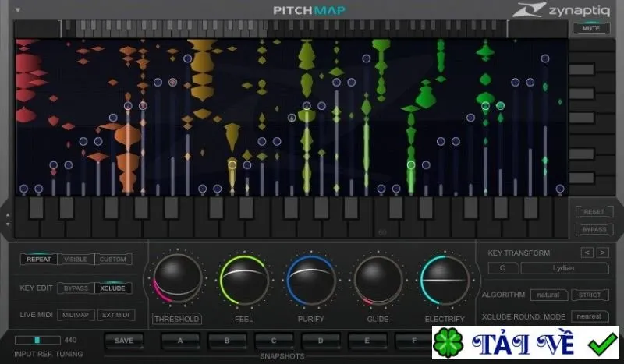Enable Live MIDI MIDIMAP
This screenshot has height=364, width=624.
pyautogui.click(x=76, y=315)
